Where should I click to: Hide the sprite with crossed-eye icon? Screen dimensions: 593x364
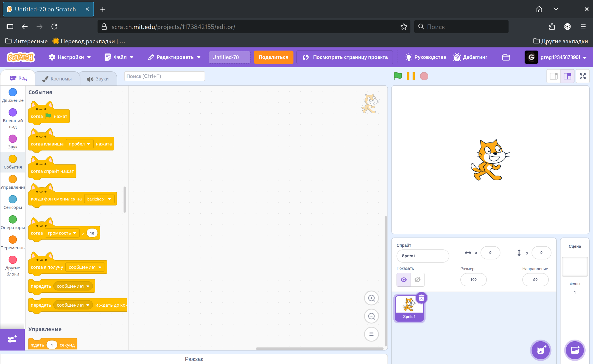click(x=418, y=280)
